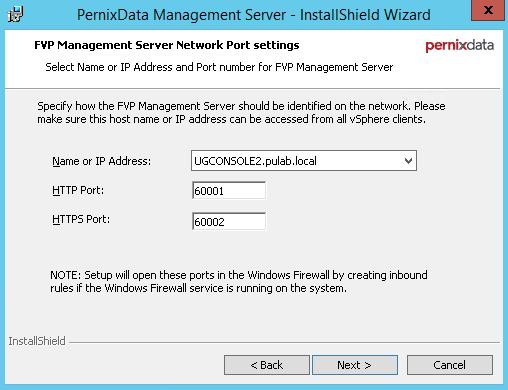Click the 'FVP Management Server Network Port settings' heading
The width and height of the screenshot is (508, 390).
(167, 45)
